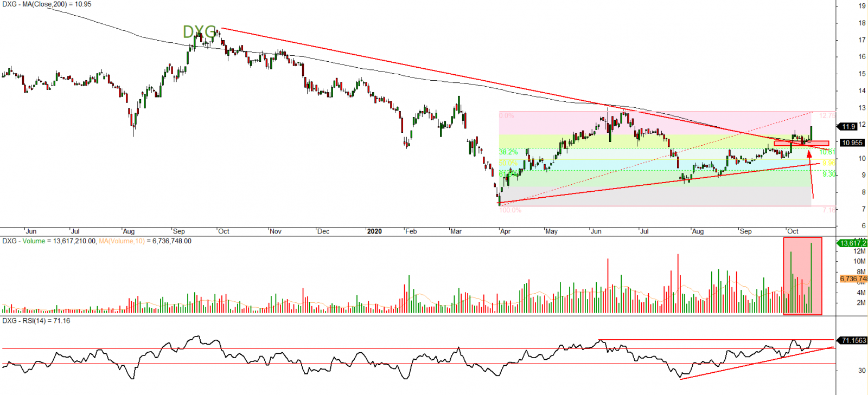Image resolution: width=868 pixels, height=395 pixels.
Task: Select the 16 price axis label
Action: [862, 56]
